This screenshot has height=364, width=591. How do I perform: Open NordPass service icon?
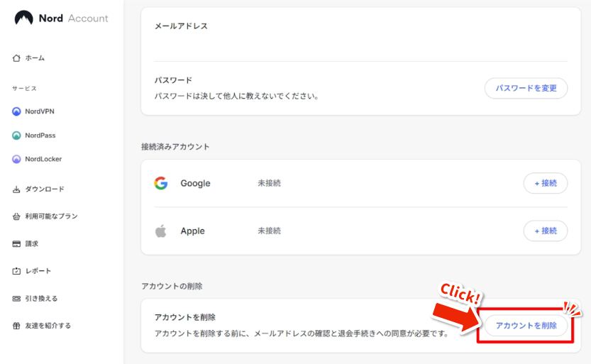click(16, 136)
